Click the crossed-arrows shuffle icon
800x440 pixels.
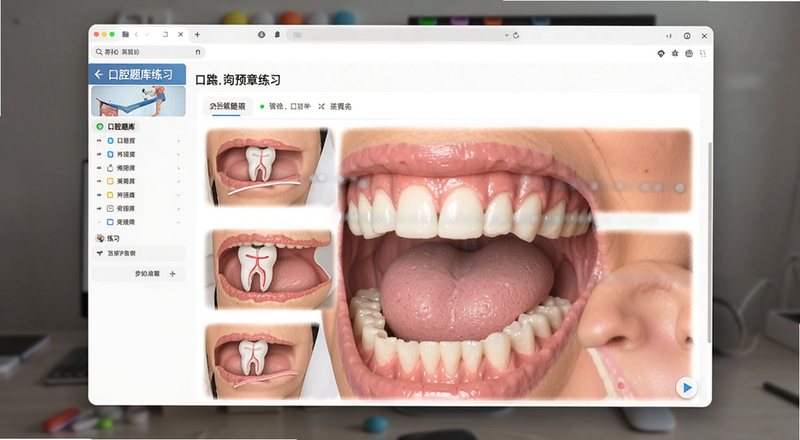pos(321,106)
